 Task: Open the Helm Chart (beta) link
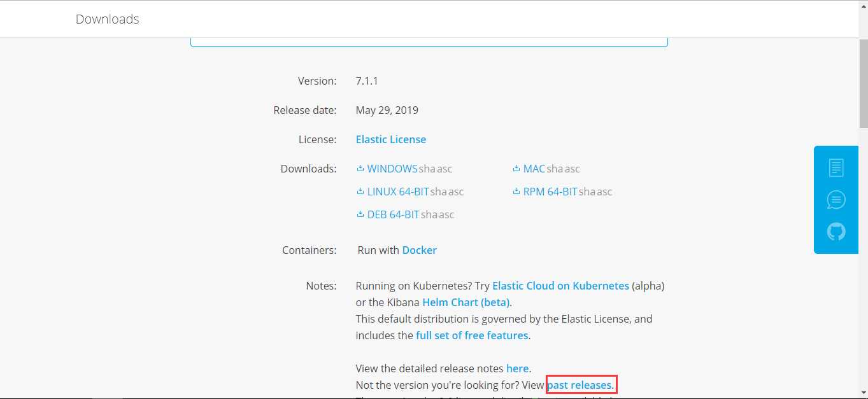(466, 302)
